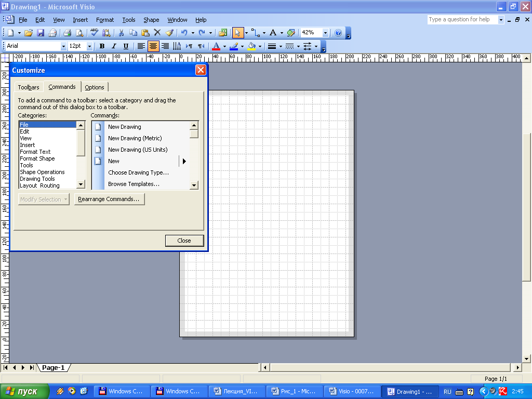
Task: Select the Commands tab
Action: [x=62, y=87]
